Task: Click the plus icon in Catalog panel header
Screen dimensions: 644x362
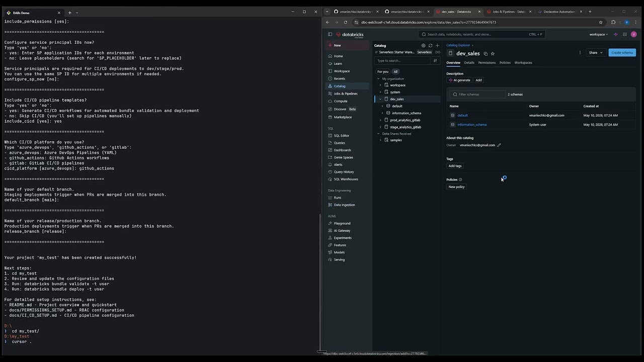Action: (437, 46)
